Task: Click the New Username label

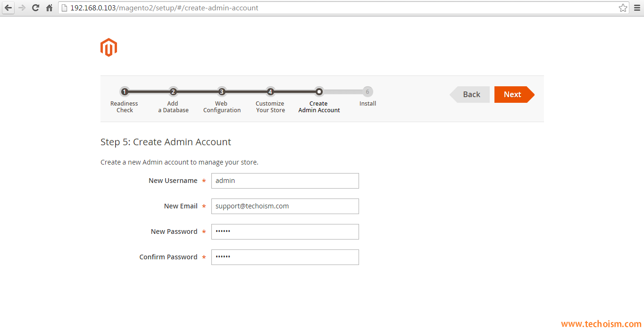Action: coord(173,181)
